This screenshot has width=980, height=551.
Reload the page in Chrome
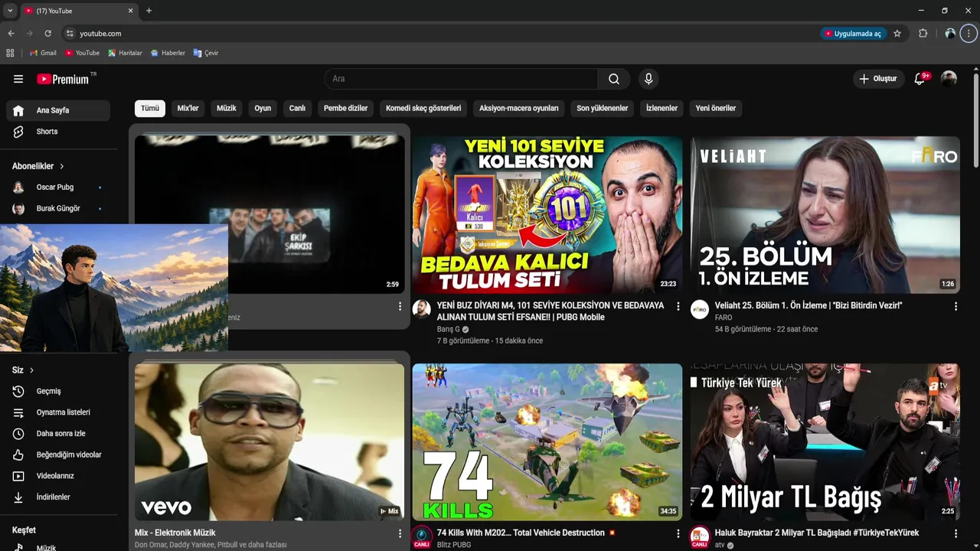(47, 34)
